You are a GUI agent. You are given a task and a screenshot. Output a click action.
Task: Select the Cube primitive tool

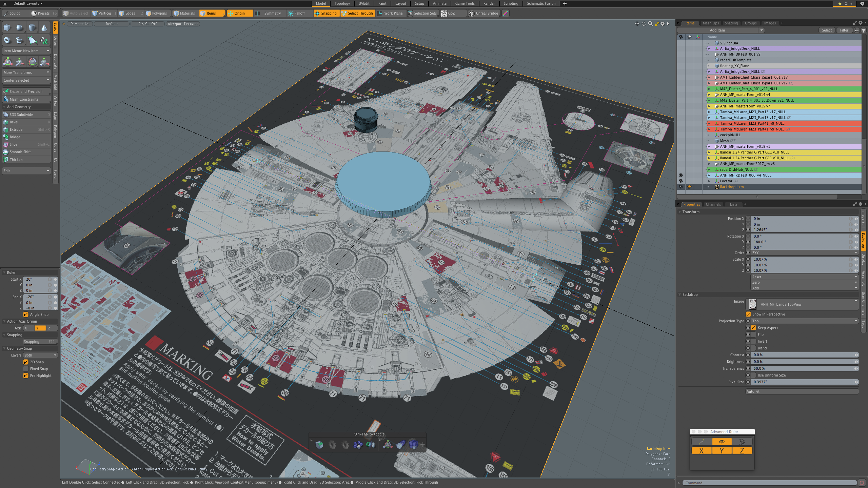[x=7, y=28]
